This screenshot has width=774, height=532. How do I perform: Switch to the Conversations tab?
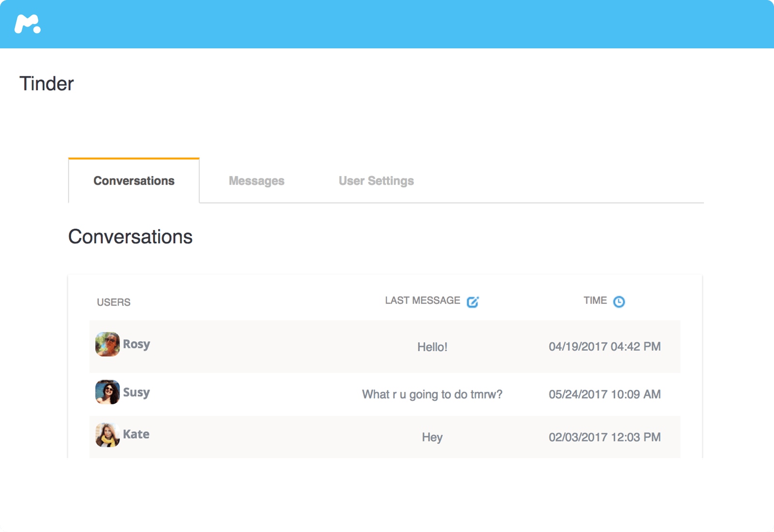click(134, 181)
